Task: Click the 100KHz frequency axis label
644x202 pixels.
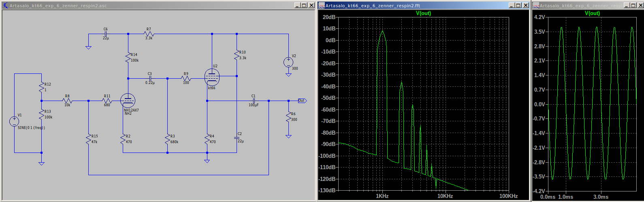Action: pos(508,196)
